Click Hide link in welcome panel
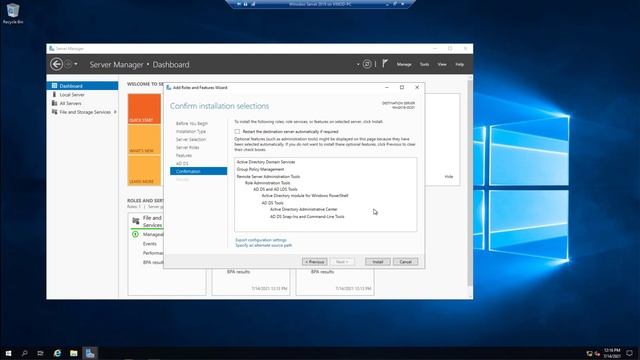 449,177
